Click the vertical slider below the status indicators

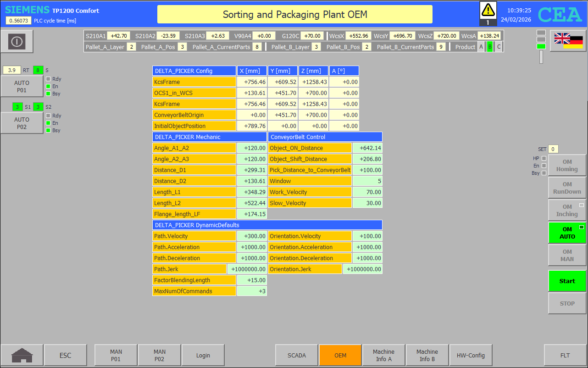[541, 57]
